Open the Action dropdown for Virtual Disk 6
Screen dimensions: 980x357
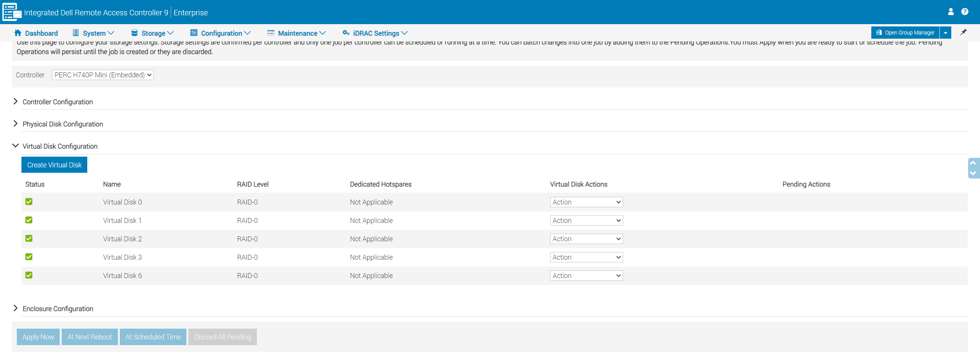click(x=586, y=276)
